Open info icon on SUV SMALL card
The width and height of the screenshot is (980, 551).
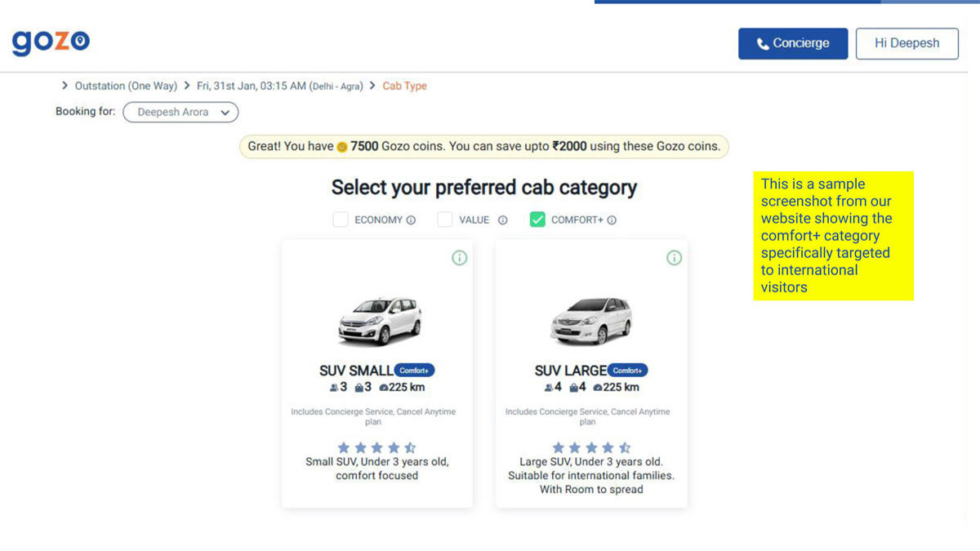point(460,258)
